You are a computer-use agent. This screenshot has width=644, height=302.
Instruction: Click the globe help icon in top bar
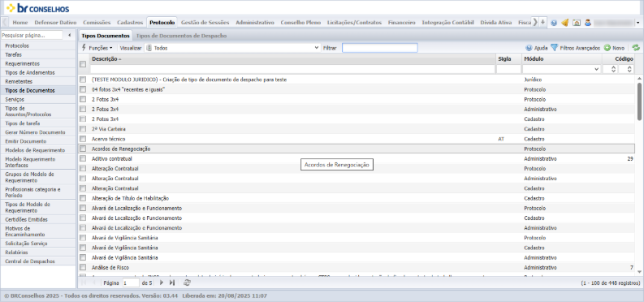(554, 23)
